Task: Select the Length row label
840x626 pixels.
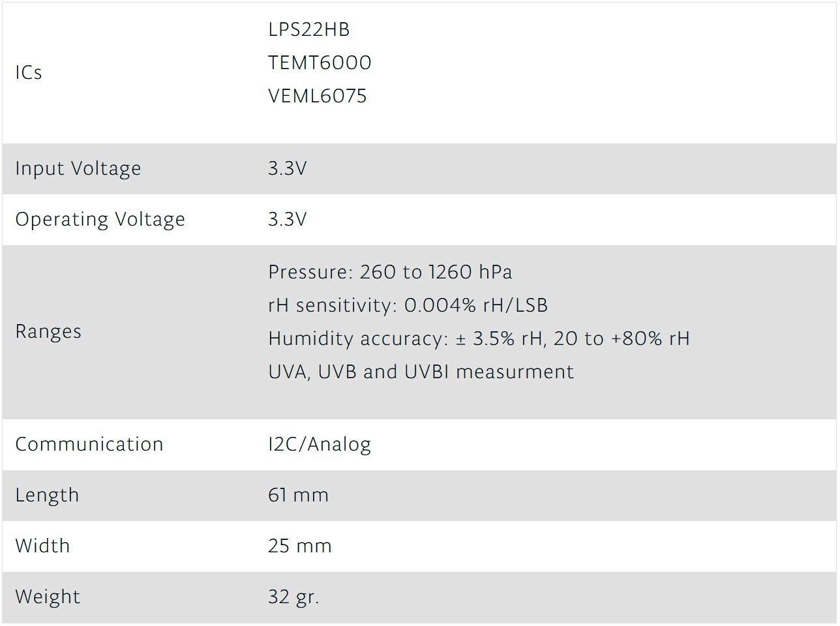Action: coord(47,495)
